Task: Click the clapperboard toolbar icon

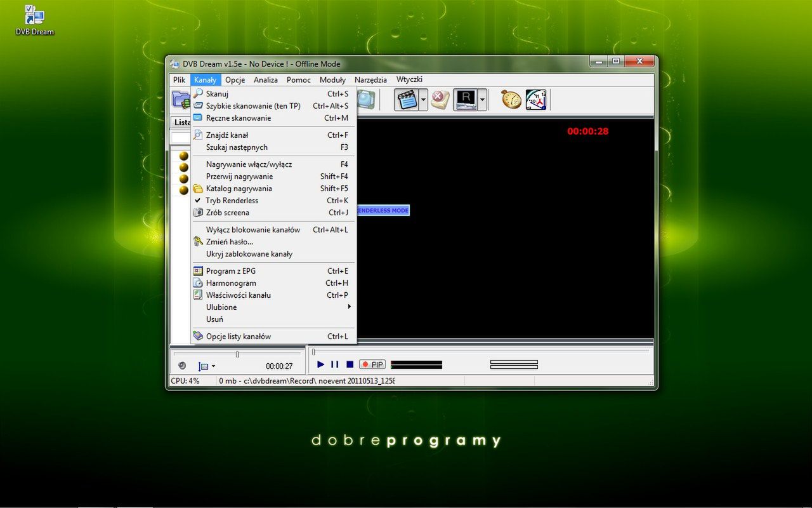Action: (406, 100)
